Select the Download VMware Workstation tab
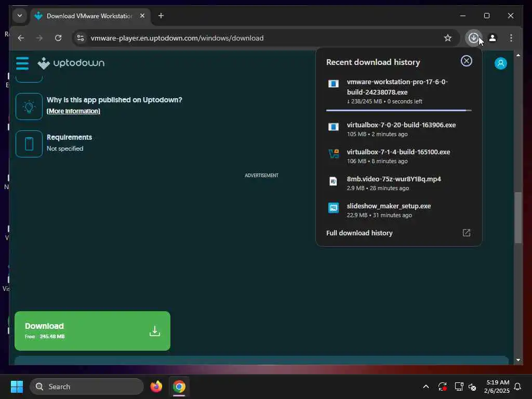532x399 pixels. (x=90, y=16)
